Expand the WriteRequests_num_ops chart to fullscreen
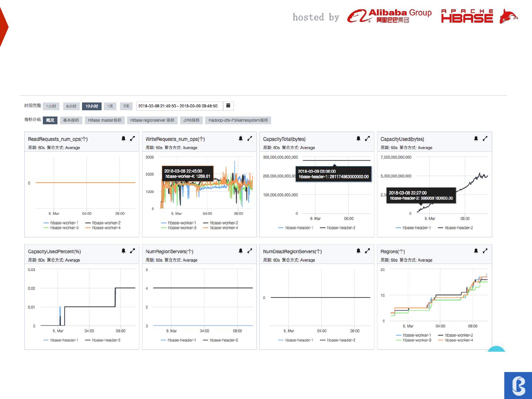The height and width of the screenshot is (399, 532). click(x=250, y=139)
